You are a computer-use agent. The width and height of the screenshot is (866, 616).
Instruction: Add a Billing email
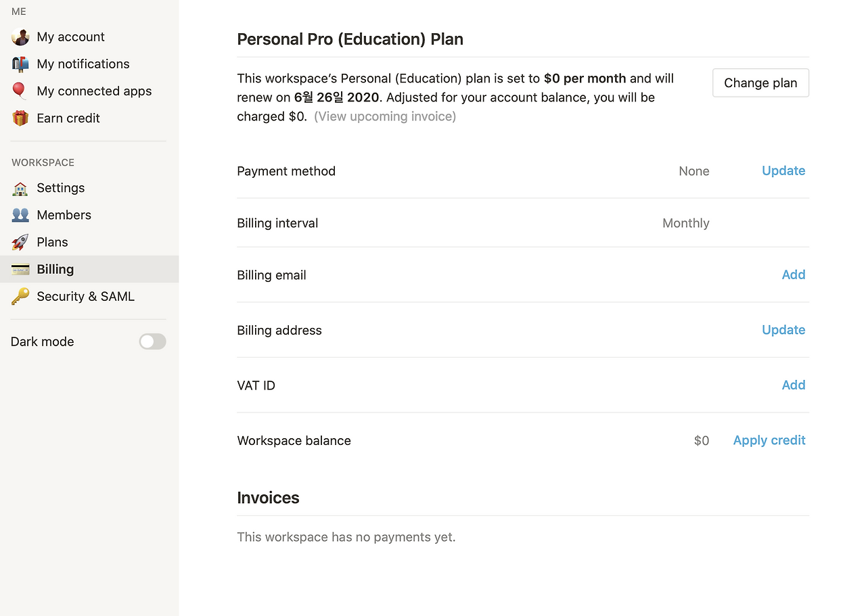793,275
